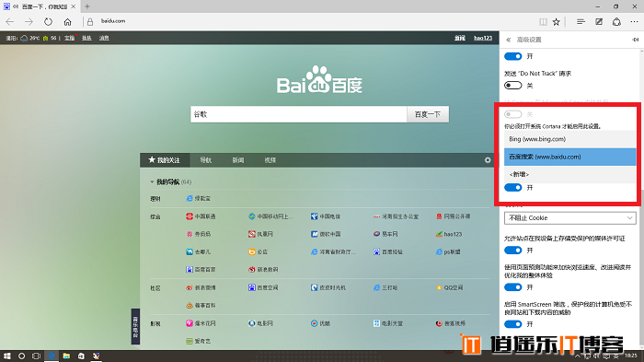Refresh the page with the reload icon
The width and height of the screenshot is (644, 362).
pos(48,22)
